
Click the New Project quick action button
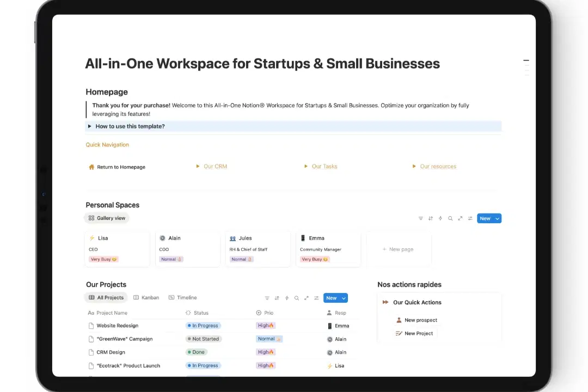tap(418, 333)
